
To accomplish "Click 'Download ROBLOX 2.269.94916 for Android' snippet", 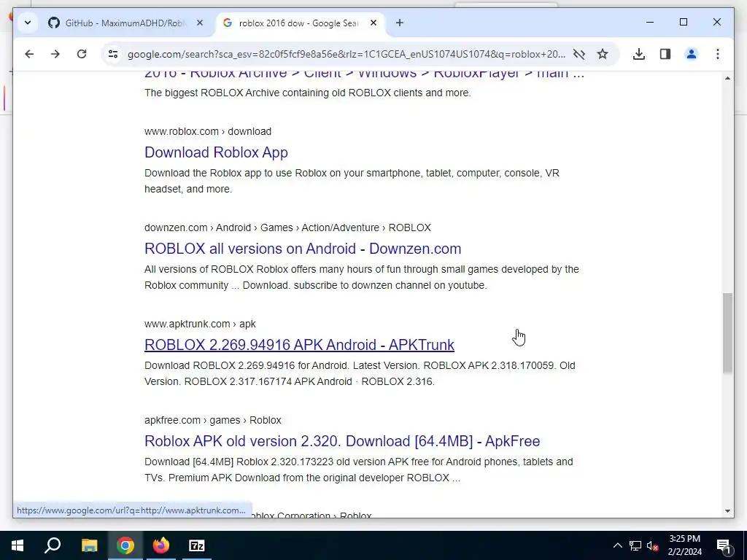I will pos(360,373).
